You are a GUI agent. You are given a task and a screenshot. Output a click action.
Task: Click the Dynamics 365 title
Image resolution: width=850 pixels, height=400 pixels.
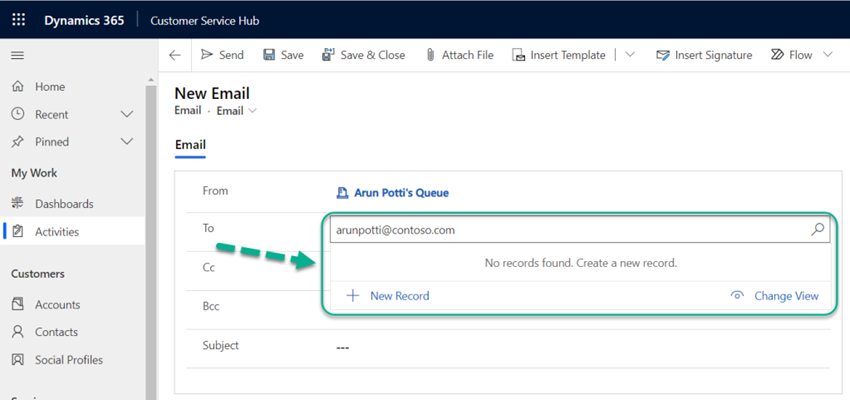84,21
